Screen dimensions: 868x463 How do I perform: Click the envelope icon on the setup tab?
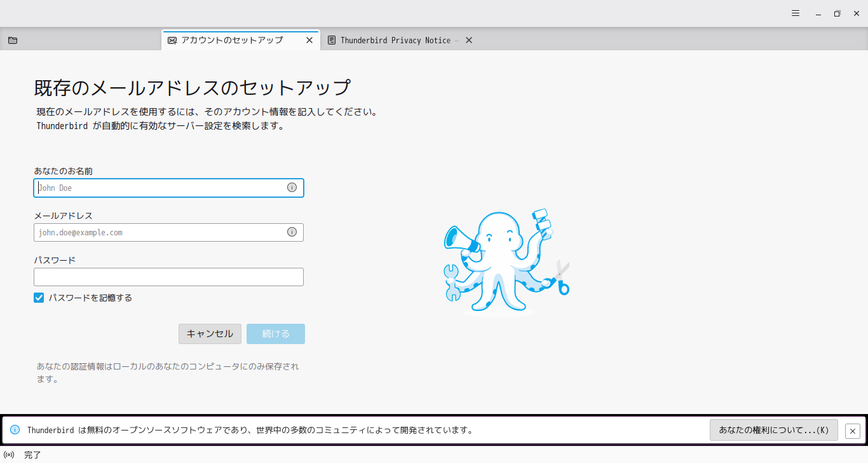(172, 39)
